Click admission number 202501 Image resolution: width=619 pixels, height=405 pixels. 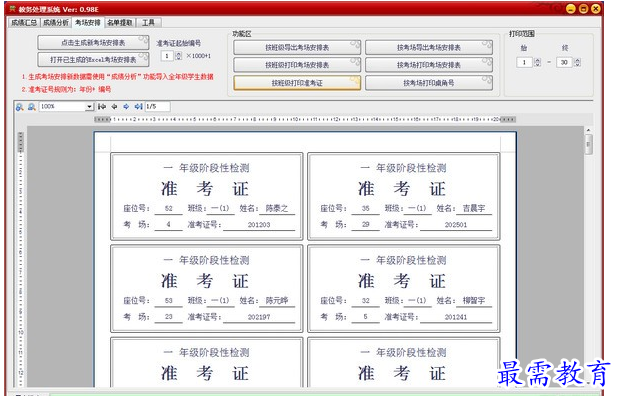456,225
